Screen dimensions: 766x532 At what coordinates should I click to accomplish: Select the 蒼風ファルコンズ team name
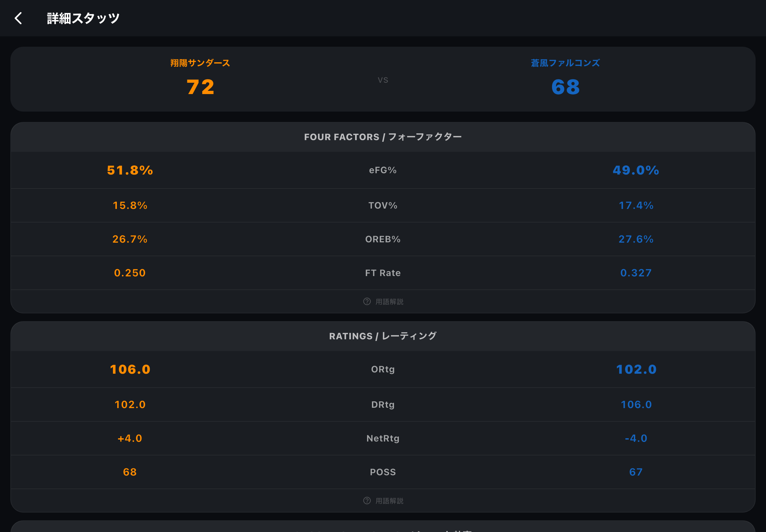[565, 63]
